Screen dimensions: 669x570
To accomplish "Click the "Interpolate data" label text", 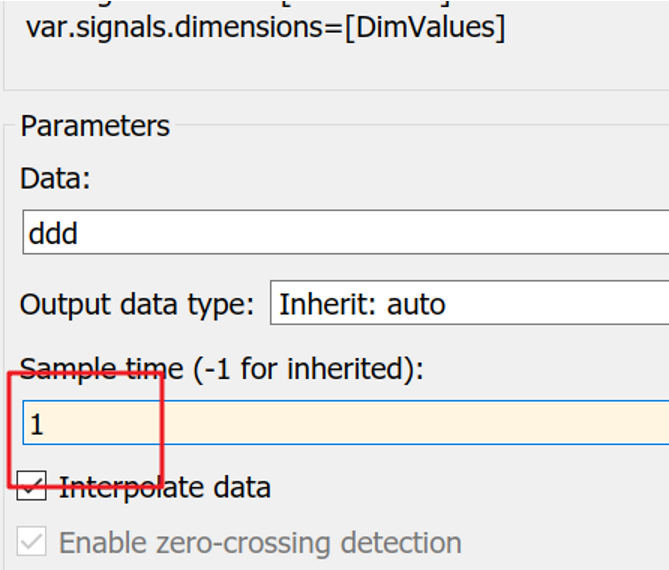I will pos(165,488).
